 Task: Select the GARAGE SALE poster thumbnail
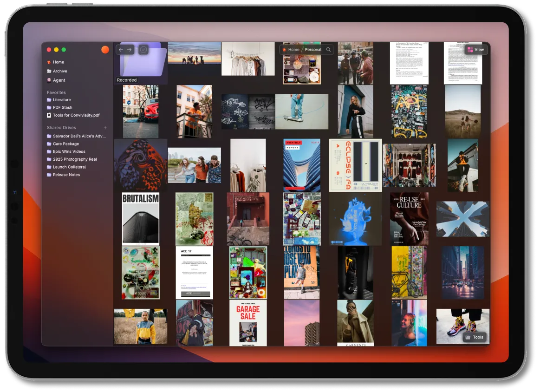pyautogui.click(x=248, y=322)
